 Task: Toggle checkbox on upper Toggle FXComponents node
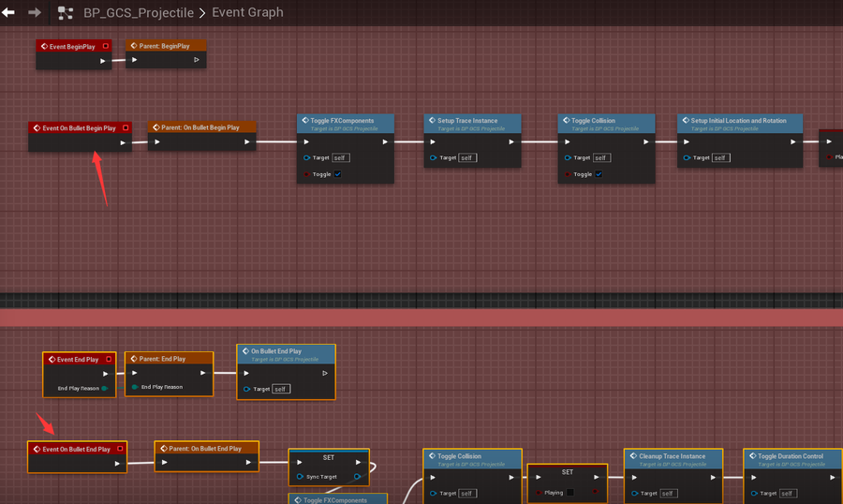click(x=337, y=173)
